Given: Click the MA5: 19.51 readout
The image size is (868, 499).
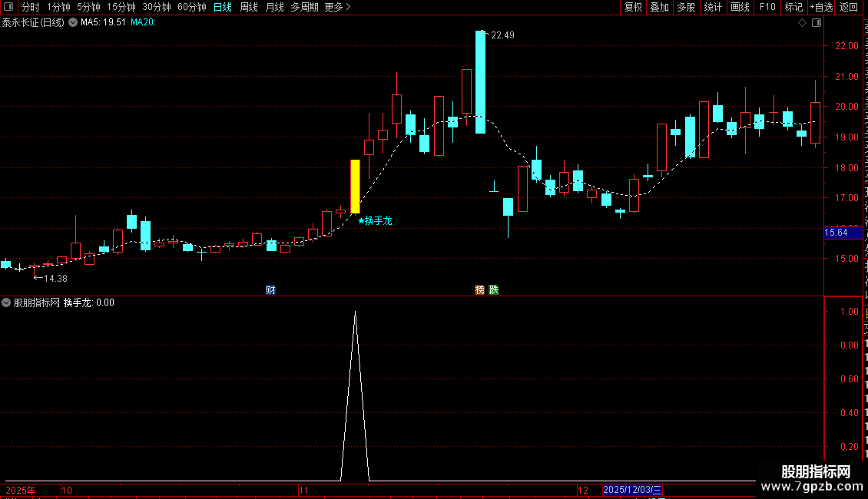Looking at the screenshot, I should pyautogui.click(x=104, y=23).
